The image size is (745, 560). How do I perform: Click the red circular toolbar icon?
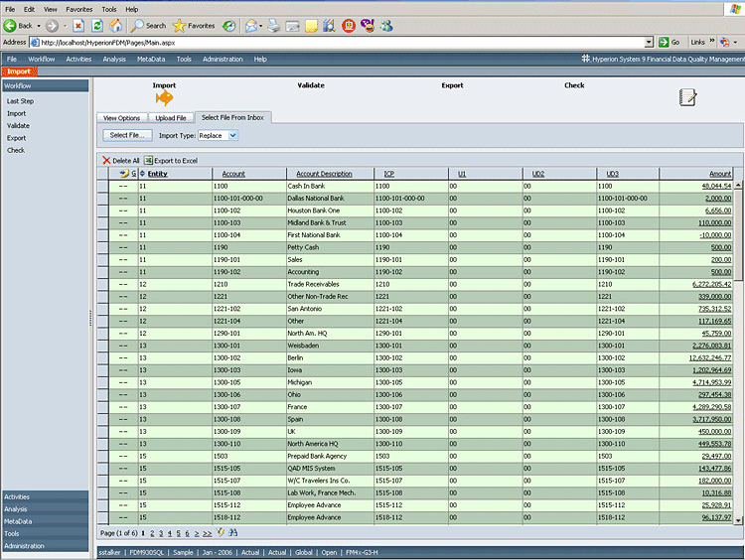(x=349, y=26)
